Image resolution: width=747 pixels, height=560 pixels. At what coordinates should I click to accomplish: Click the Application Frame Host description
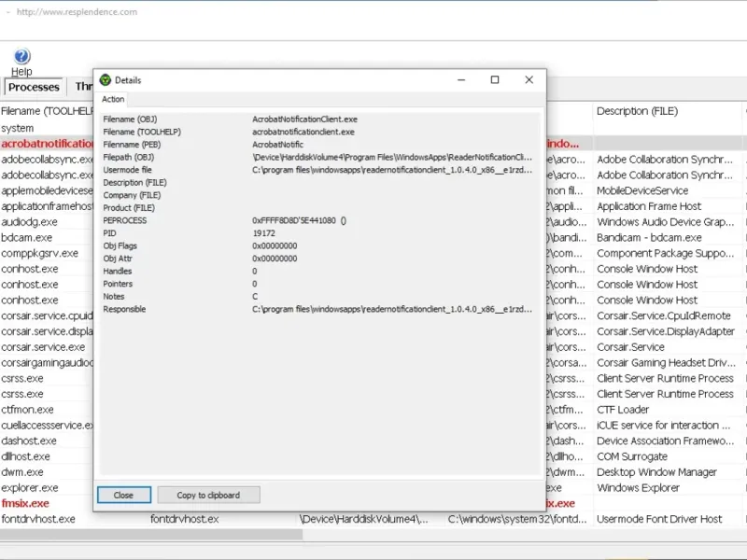[649, 206]
